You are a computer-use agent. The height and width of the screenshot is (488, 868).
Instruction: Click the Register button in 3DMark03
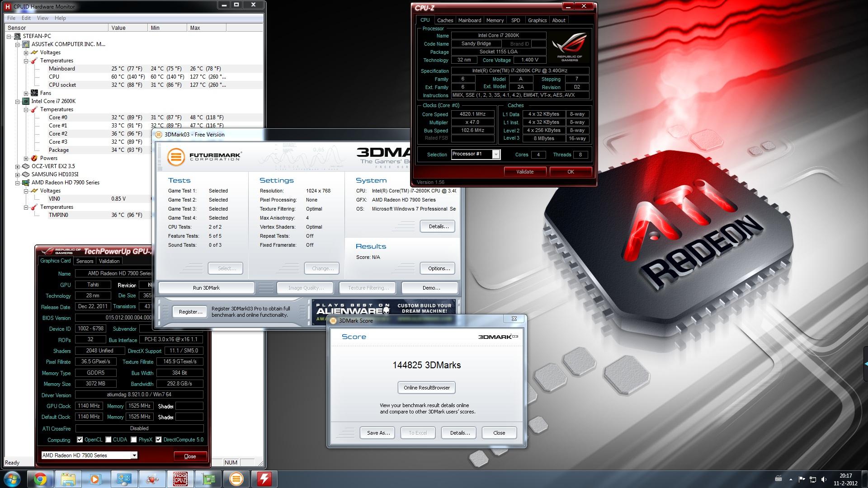190,312
